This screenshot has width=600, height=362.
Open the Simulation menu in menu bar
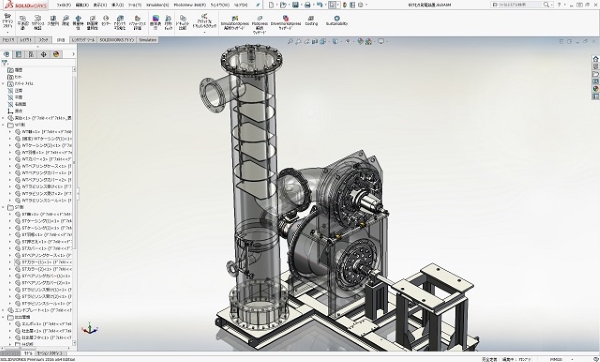157,5
